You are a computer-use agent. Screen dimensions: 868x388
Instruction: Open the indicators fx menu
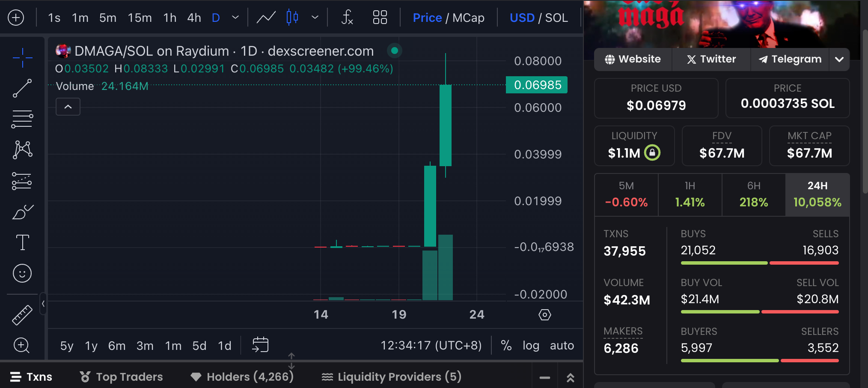coord(347,18)
